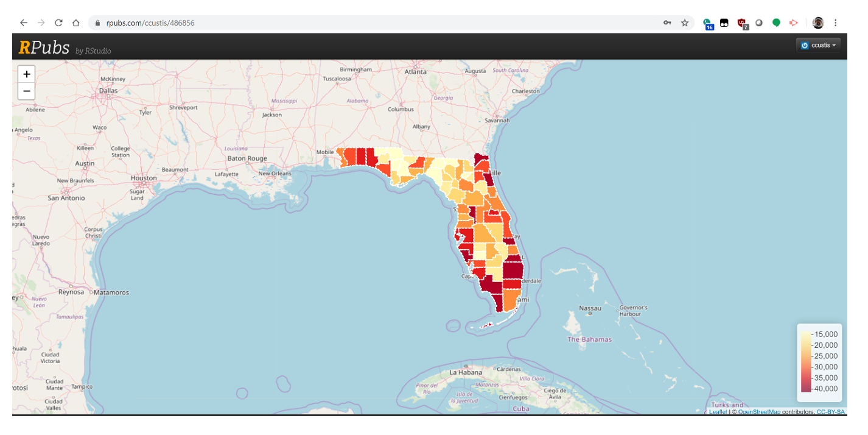This screenshot has width=868, height=435.
Task: Open the OpenStreetMap attribution link
Action: pos(759,412)
